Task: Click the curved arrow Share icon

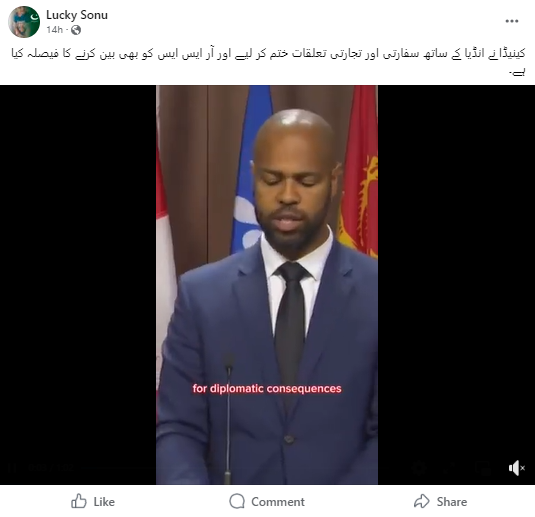Action: tap(422, 501)
